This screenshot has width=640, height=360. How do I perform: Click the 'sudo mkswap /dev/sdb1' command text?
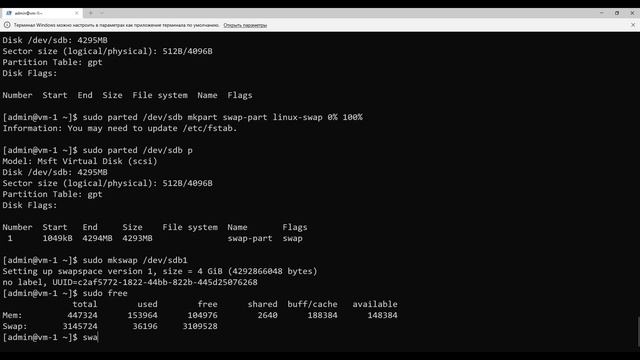click(135, 260)
